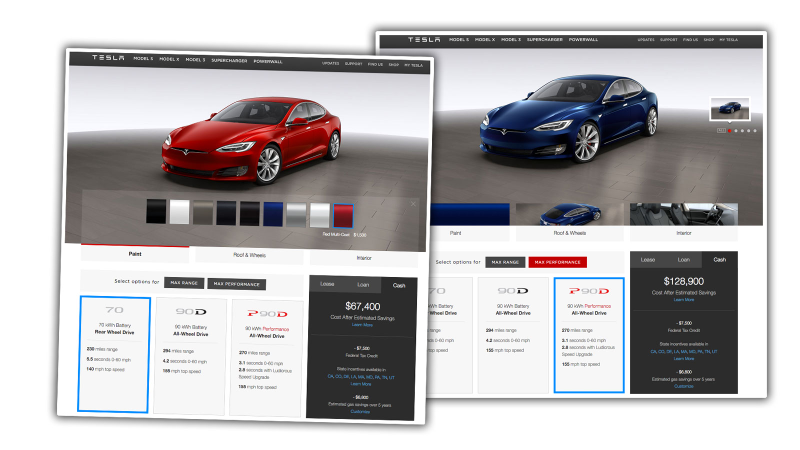Switch to Cash pricing in the red-car window
800x450 pixels.
[x=399, y=286]
